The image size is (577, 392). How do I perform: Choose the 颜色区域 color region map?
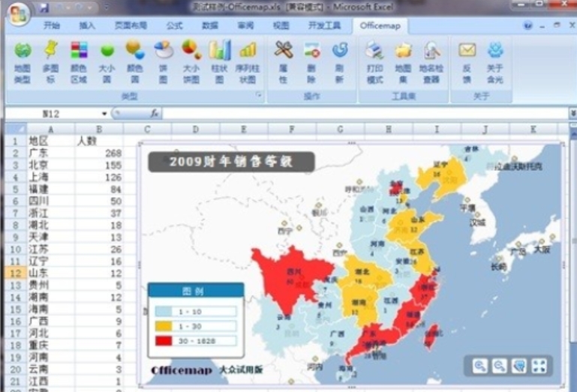pyautogui.click(x=79, y=59)
